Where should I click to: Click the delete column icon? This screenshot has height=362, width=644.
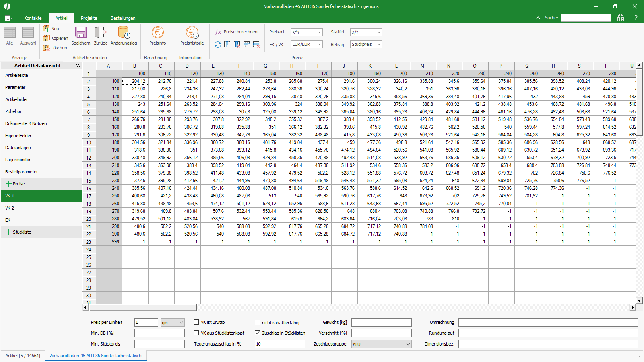(x=237, y=45)
